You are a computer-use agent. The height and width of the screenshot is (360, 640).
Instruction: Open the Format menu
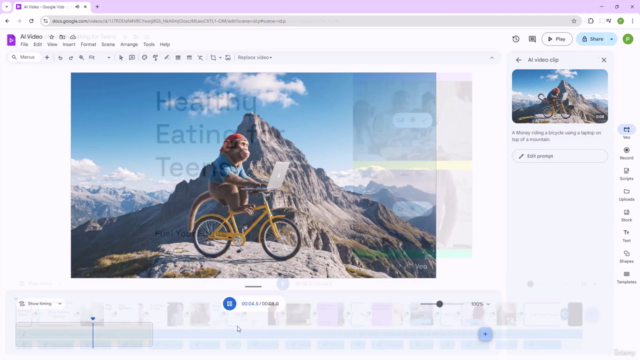click(x=88, y=44)
